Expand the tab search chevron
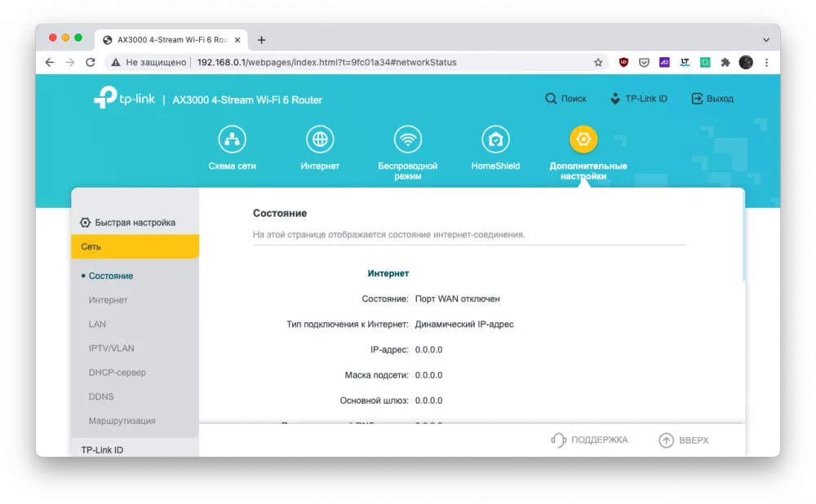The image size is (816, 504). (766, 40)
